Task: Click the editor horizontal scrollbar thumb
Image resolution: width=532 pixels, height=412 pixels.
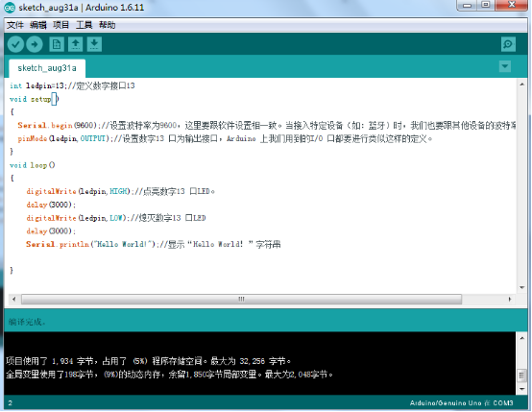Action: tap(241, 299)
